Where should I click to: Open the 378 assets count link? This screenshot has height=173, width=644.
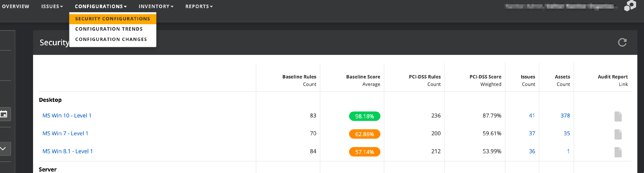point(565,116)
